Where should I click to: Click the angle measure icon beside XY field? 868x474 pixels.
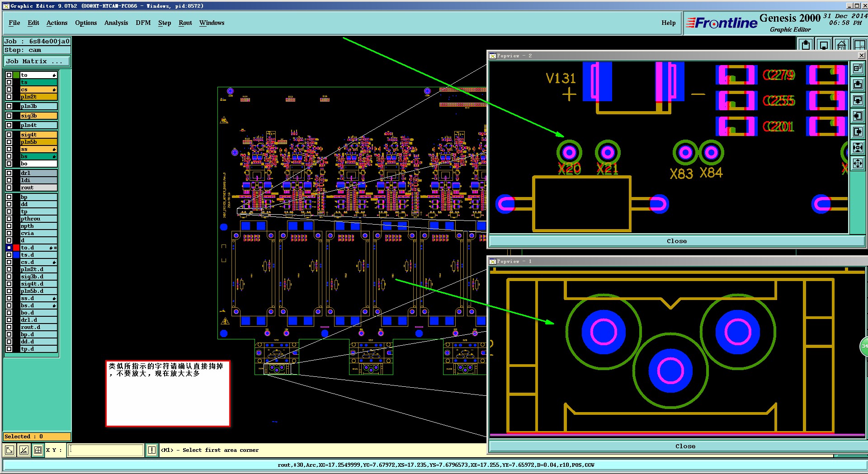[24, 450]
